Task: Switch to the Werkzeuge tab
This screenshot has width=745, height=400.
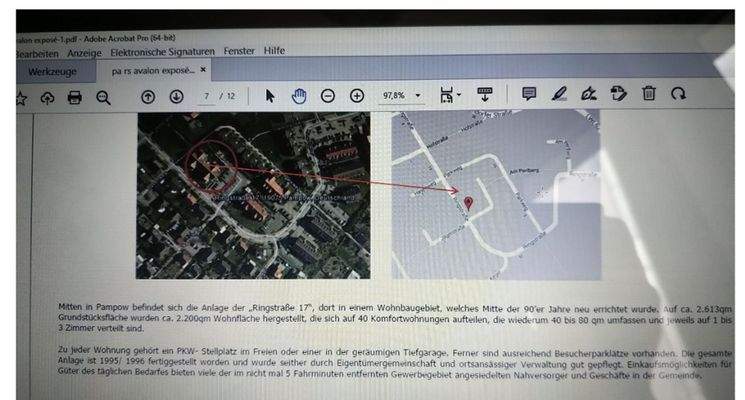Action: tap(52, 72)
